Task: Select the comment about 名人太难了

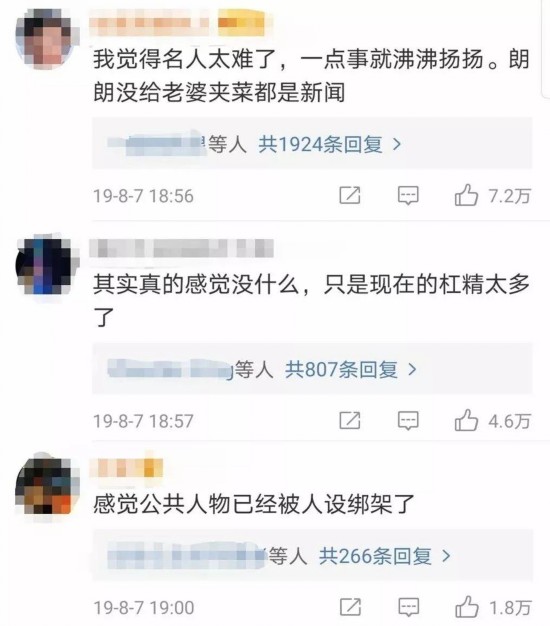Action: click(x=311, y=76)
